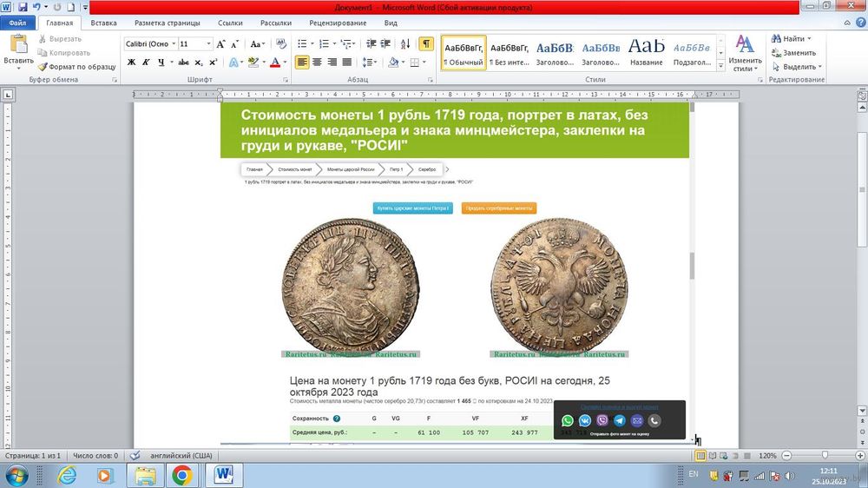The height and width of the screenshot is (488, 868).
Task: Align paragraph text to the right
Action: (332, 62)
